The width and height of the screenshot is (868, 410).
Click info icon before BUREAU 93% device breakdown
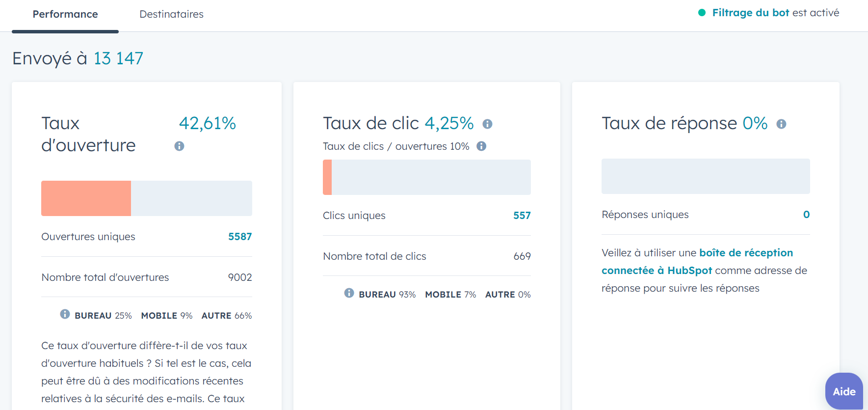coord(349,293)
